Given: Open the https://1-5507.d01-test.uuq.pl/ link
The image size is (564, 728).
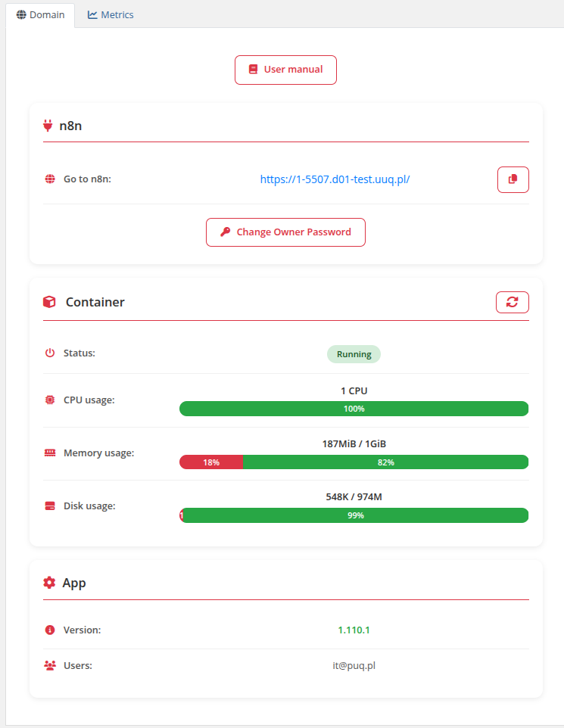Looking at the screenshot, I should coord(335,179).
